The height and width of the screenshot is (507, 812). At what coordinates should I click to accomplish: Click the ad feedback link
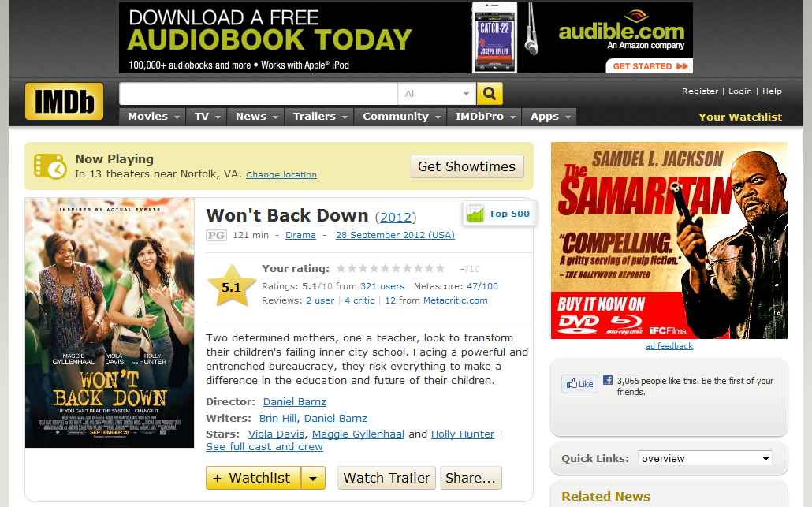(x=669, y=346)
